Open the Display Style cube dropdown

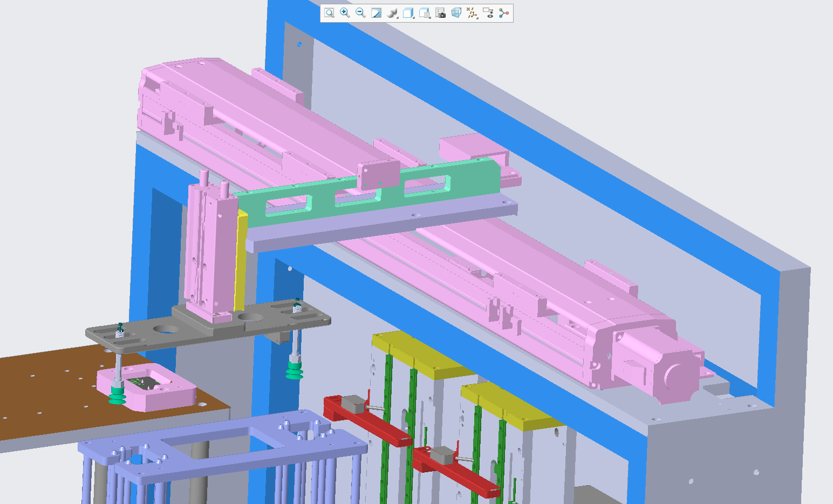click(x=408, y=13)
